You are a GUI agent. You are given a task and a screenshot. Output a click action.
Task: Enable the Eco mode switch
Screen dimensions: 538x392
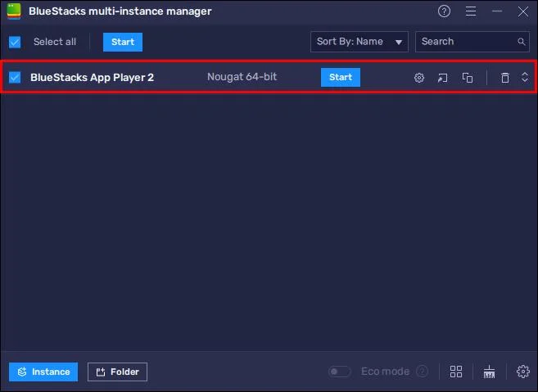(339, 372)
